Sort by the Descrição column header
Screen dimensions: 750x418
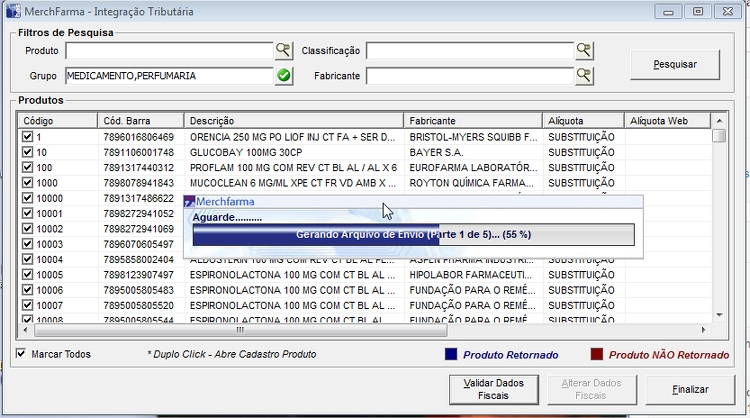coord(293,120)
